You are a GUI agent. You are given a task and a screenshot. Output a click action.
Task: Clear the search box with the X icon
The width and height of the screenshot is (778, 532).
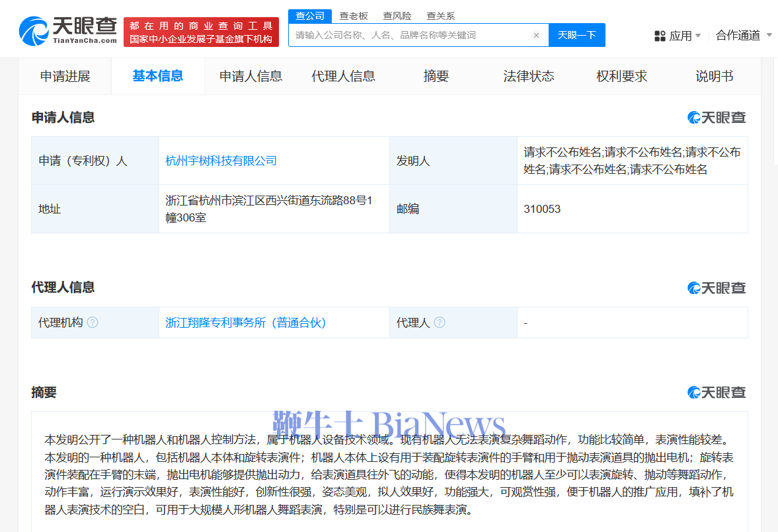click(536, 35)
